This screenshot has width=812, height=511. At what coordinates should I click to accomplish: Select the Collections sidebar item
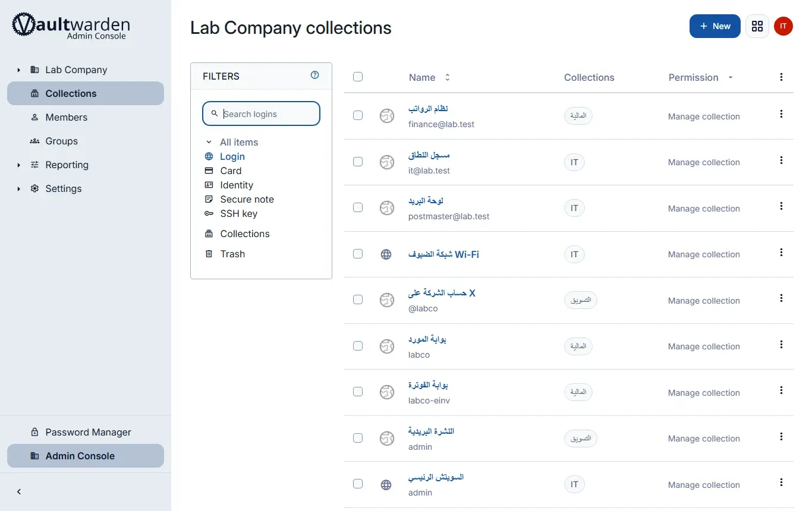point(86,93)
